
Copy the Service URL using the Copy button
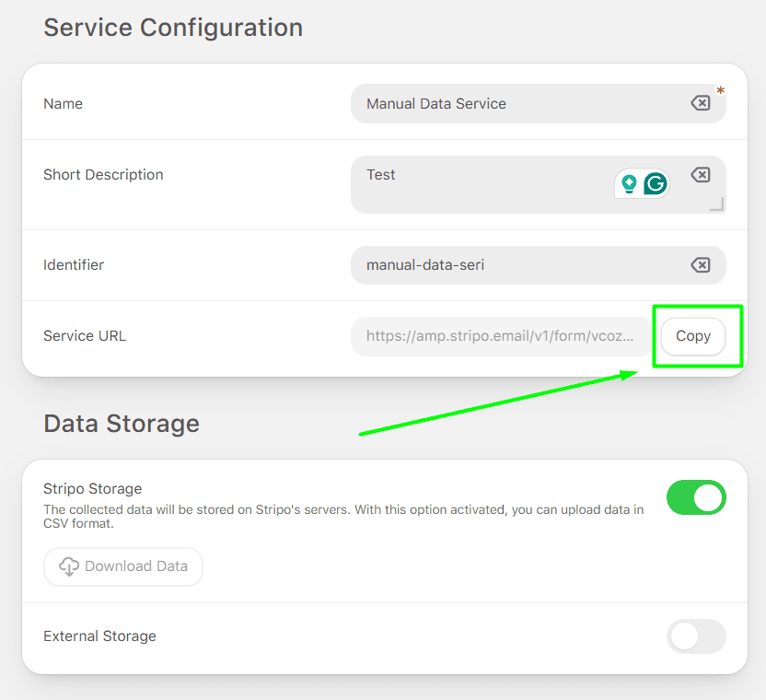point(693,336)
